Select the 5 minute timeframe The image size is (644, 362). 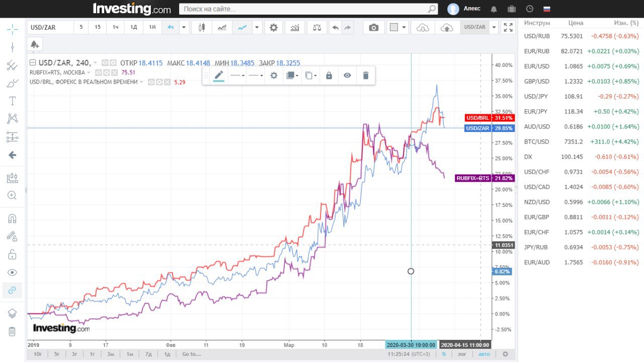pyautogui.click(x=81, y=27)
